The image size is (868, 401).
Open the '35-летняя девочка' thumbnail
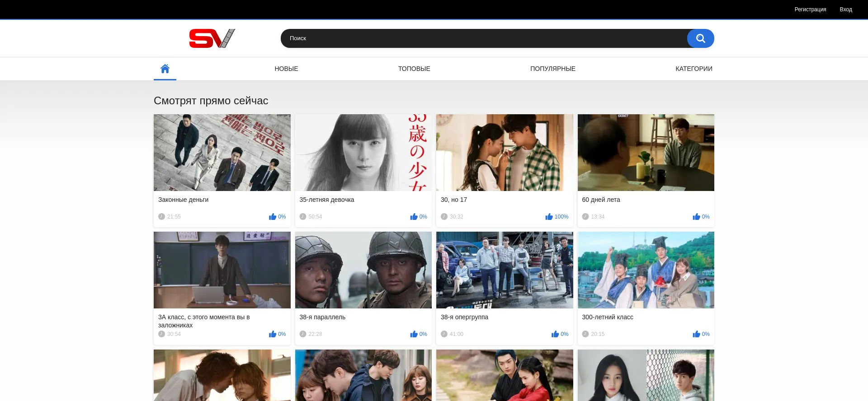[363, 153]
